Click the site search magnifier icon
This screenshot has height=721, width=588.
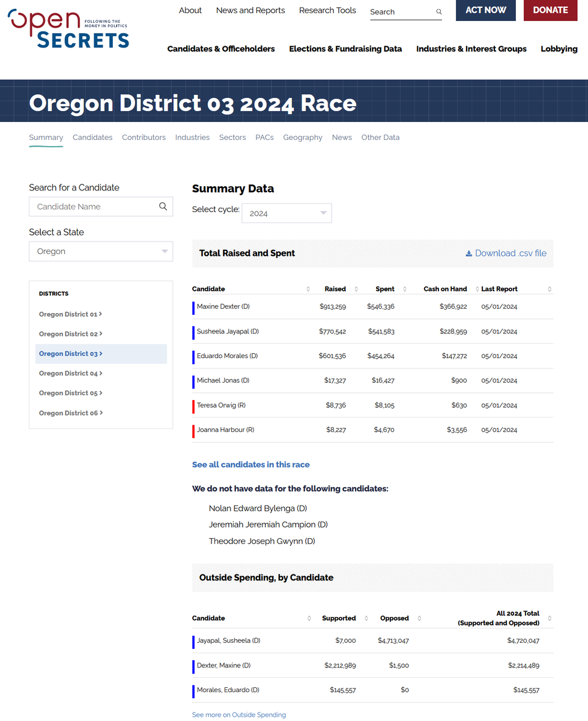[439, 11]
